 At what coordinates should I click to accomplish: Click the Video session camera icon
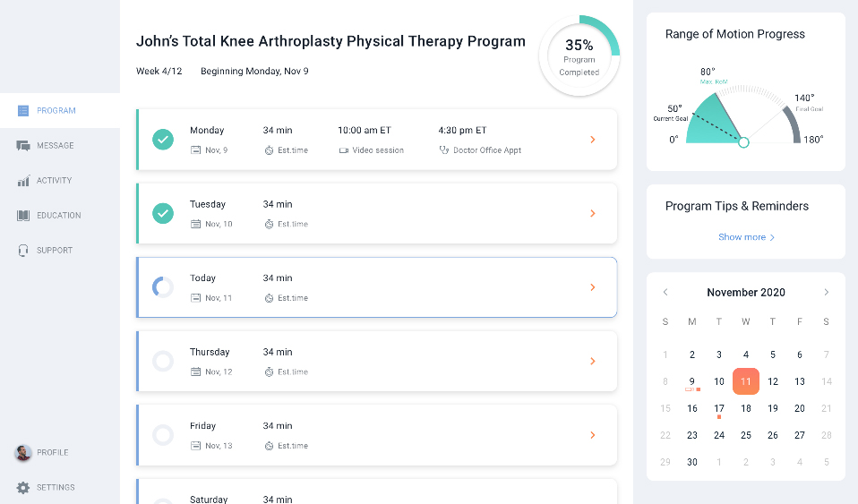(343, 150)
